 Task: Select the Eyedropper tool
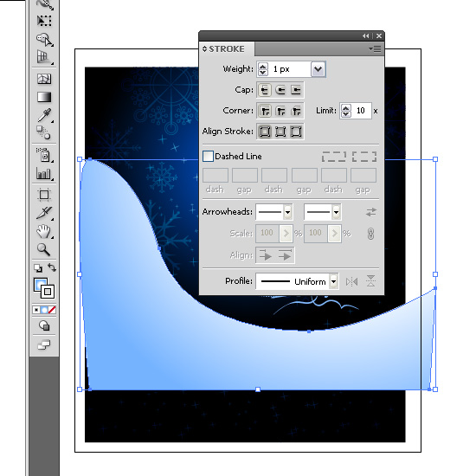click(x=44, y=115)
